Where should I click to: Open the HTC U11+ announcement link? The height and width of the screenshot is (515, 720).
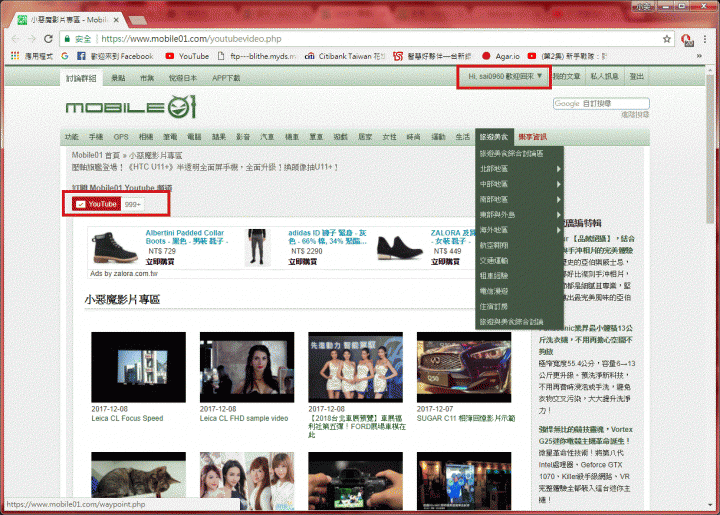point(204,167)
